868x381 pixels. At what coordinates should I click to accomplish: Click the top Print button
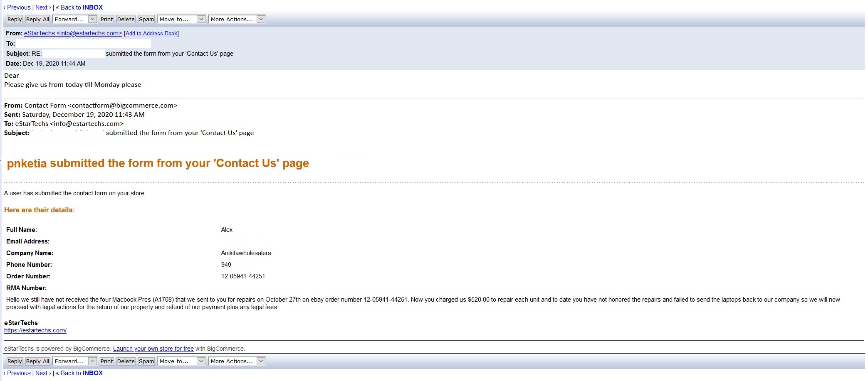107,19
